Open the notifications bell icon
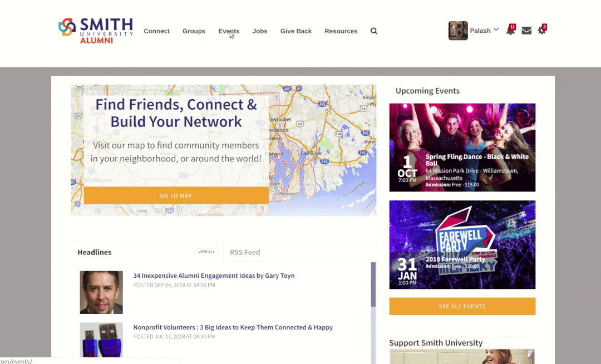The height and width of the screenshot is (364, 601). (x=510, y=30)
